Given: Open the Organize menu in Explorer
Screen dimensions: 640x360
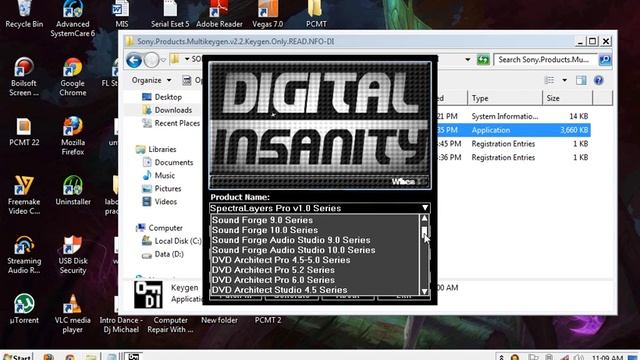Looking at the screenshot, I should point(151,80).
